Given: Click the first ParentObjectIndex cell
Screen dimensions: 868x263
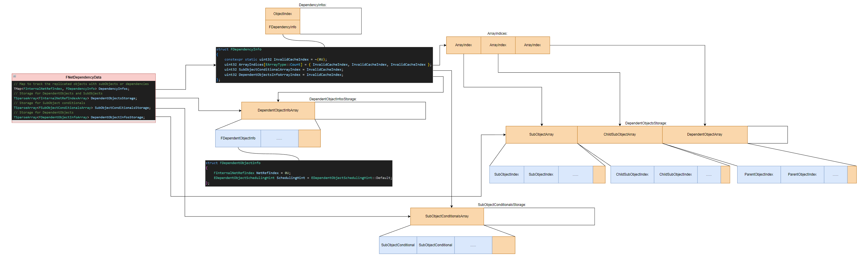Looking at the screenshot, I should click(758, 174).
